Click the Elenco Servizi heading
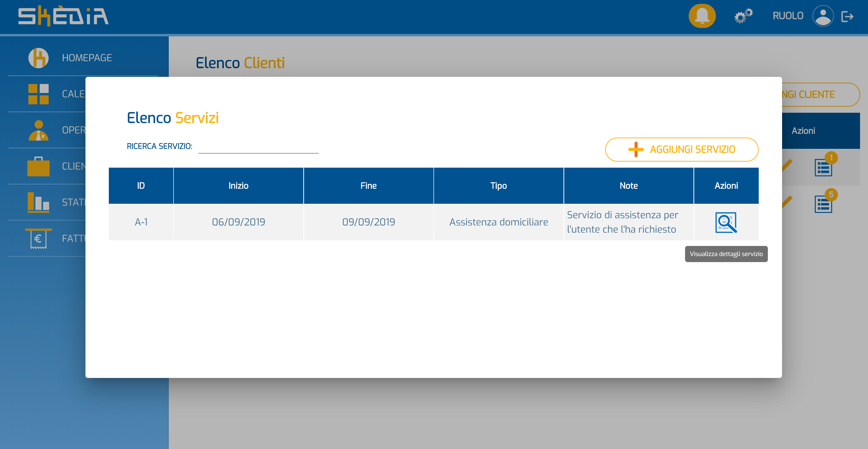This screenshot has width=868, height=449. point(173,118)
